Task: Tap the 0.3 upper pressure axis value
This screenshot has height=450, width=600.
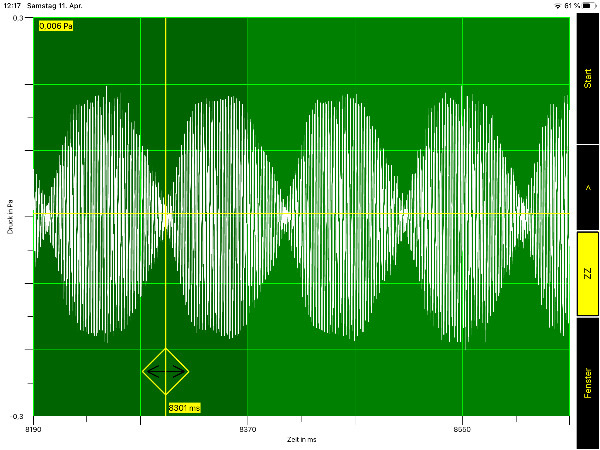Action: click(x=19, y=18)
